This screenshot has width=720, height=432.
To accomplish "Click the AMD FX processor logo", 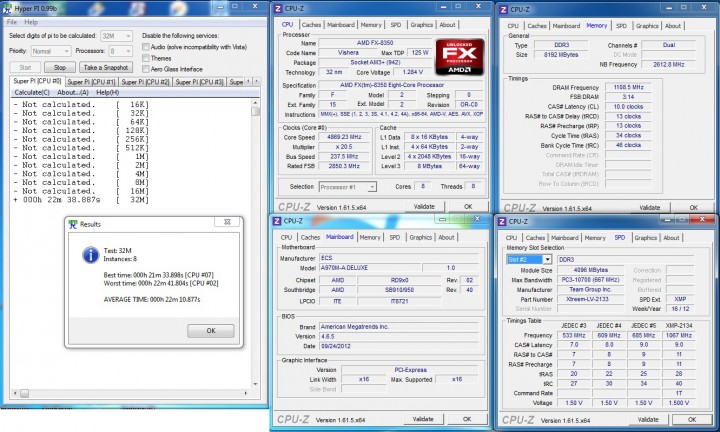I will (460, 57).
